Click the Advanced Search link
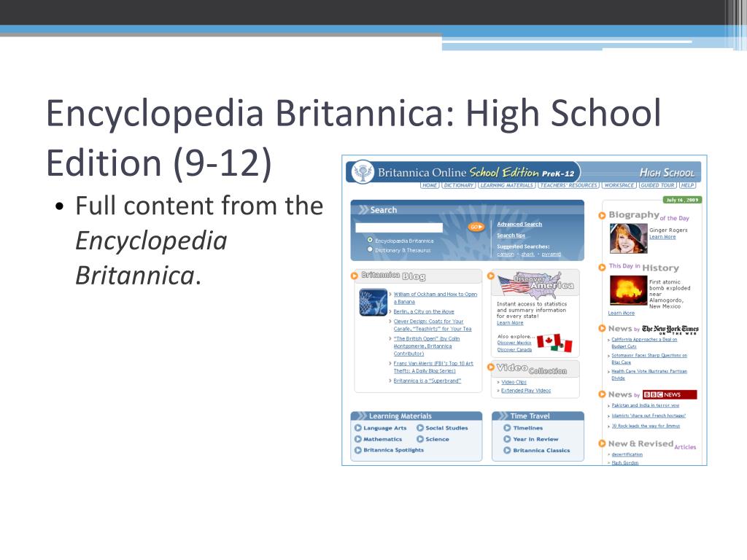This screenshot has height=560, width=747. [x=519, y=224]
